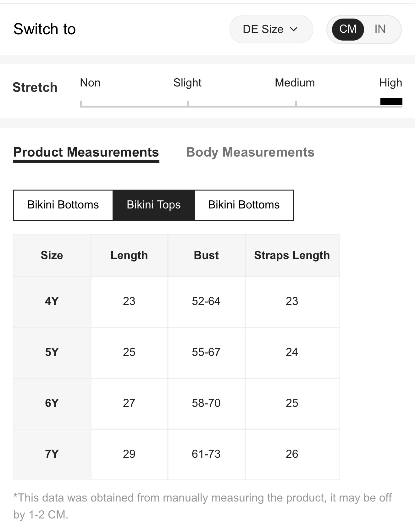This screenshot has height=532, width=415.
Task: Click the 58-70 bust value for 6Y
Action: tap(206, 403)
